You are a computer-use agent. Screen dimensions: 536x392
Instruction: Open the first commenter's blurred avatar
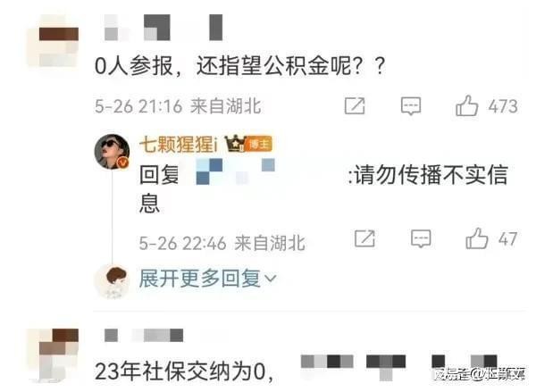point(53,41)
